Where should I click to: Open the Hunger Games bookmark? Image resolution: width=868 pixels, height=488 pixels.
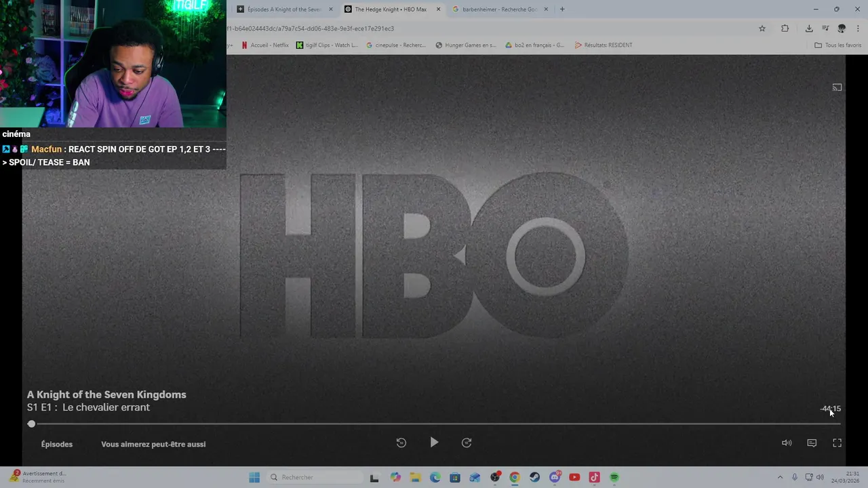pyautogui.click(x=466, y=45)
